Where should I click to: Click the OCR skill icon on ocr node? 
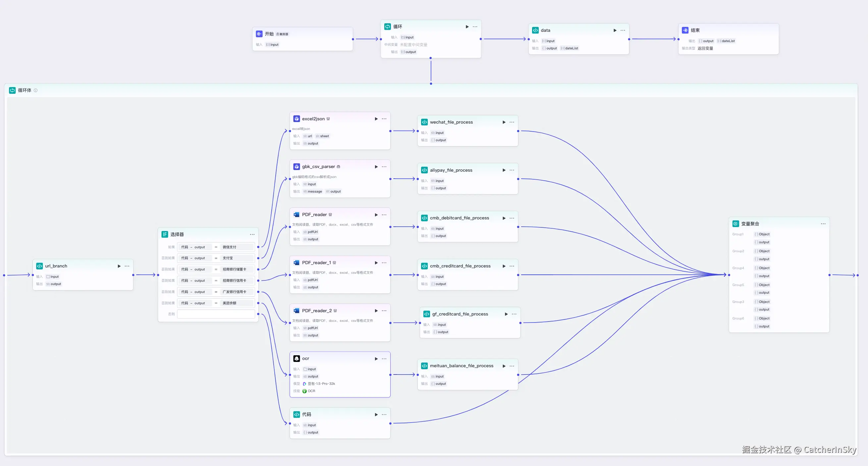point(305,391)
